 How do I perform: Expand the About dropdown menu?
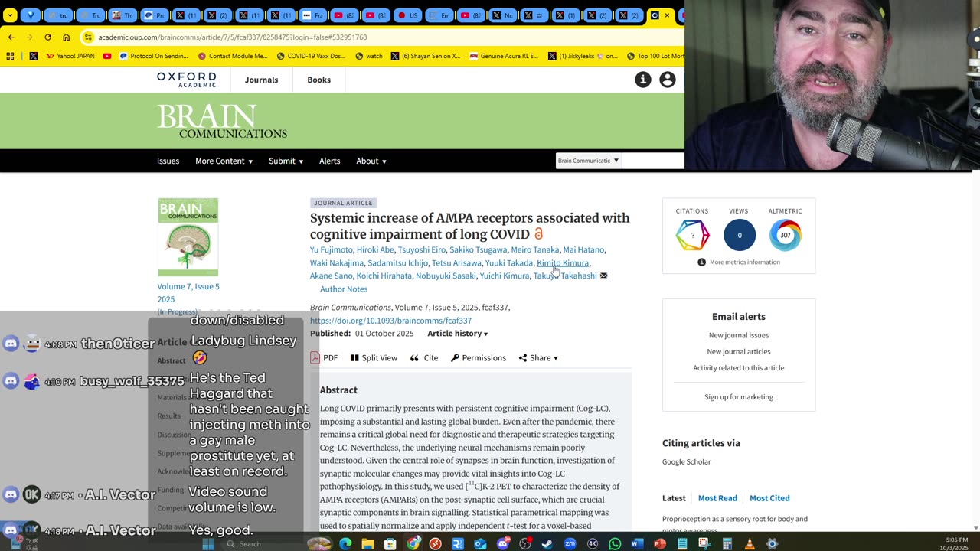371,161
